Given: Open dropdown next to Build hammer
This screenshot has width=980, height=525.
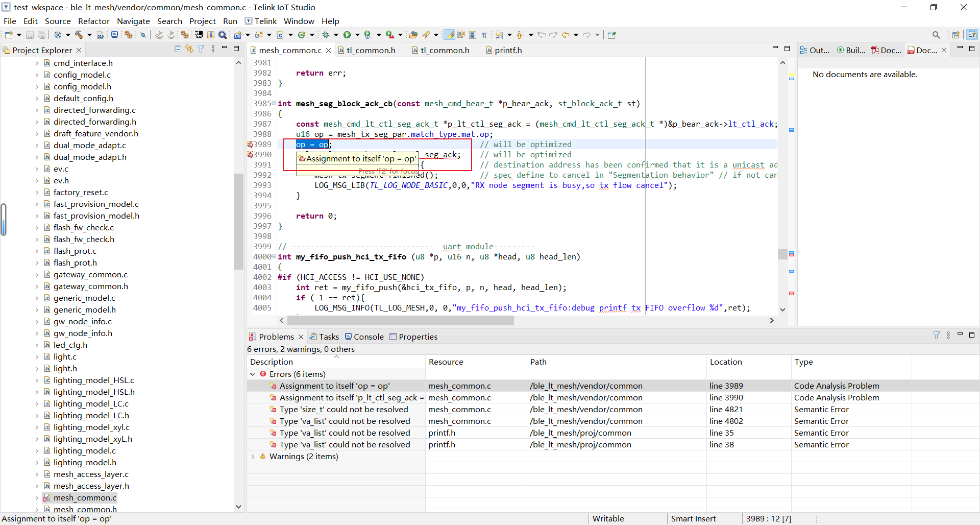Looking at the screenshot, I should pyautogui.click(x=89, y=35).
